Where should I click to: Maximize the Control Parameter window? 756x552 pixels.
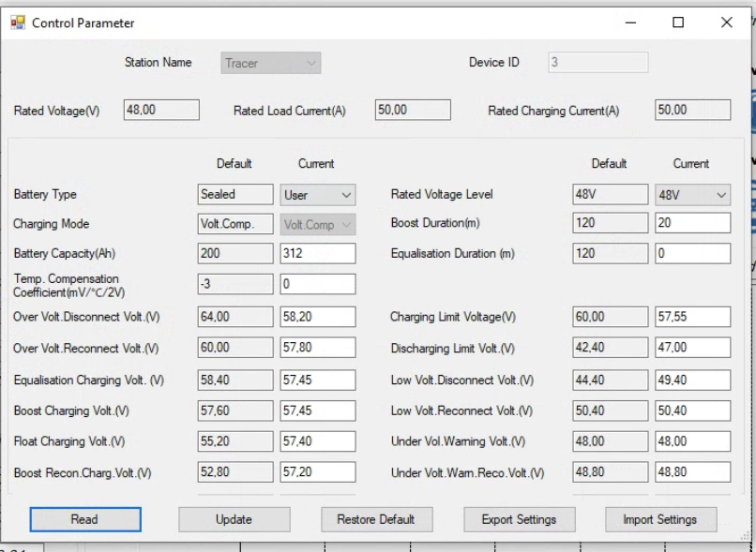click(678, 22)
